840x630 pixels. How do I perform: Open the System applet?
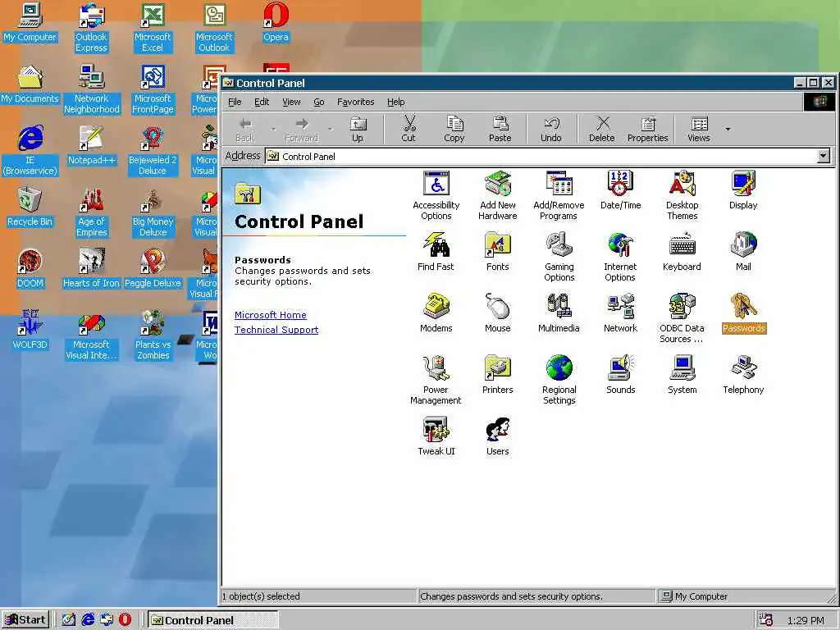point(682,375)
